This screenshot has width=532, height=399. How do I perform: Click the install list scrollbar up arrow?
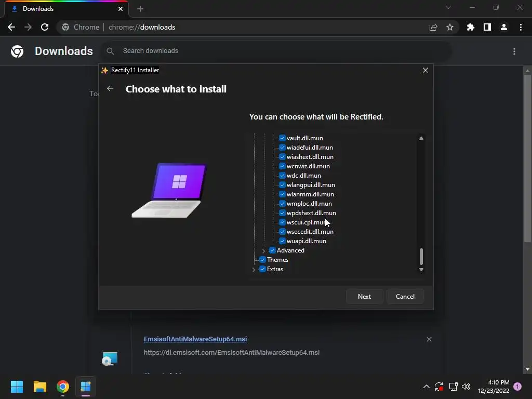421,138
